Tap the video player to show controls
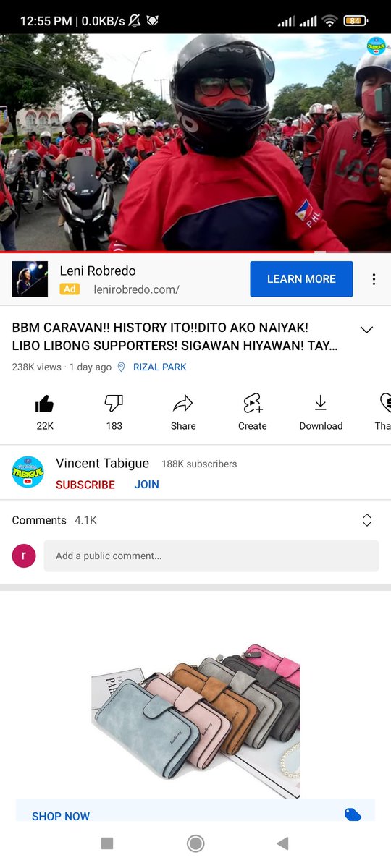Image resolution: width=391 pixels, height=868 pixels. tap(195, 142)
